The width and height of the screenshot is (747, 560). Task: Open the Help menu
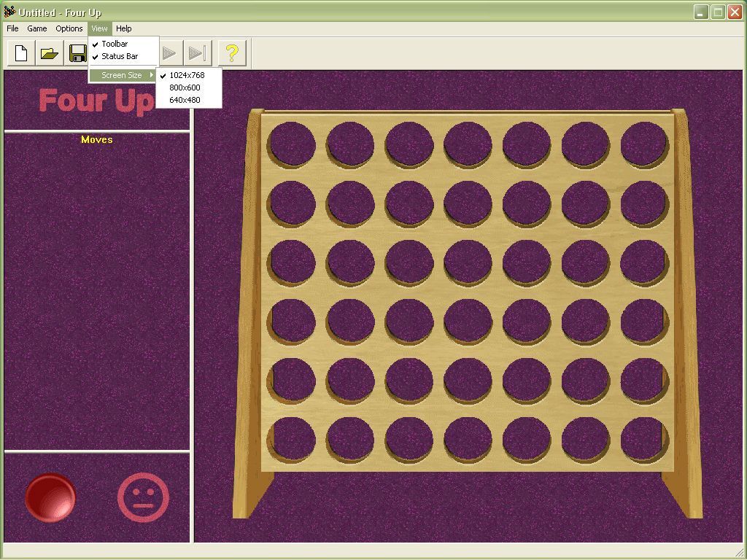(x=124, y=28)
